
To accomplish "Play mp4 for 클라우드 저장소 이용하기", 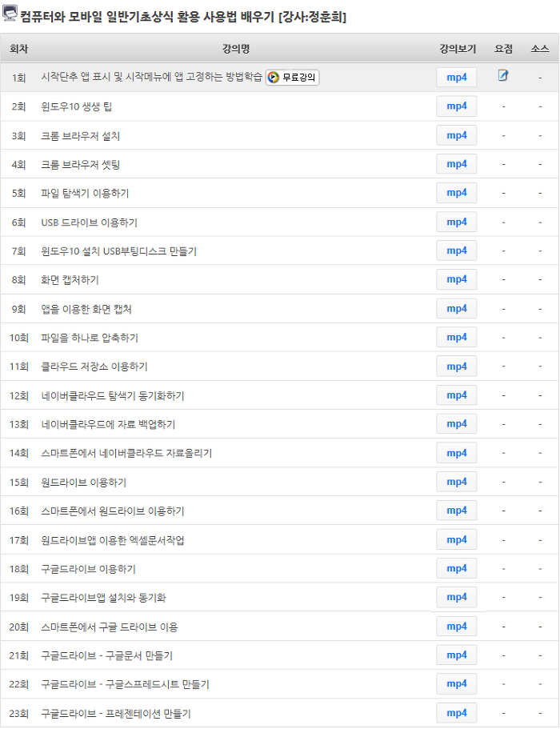I will [456, 367].
